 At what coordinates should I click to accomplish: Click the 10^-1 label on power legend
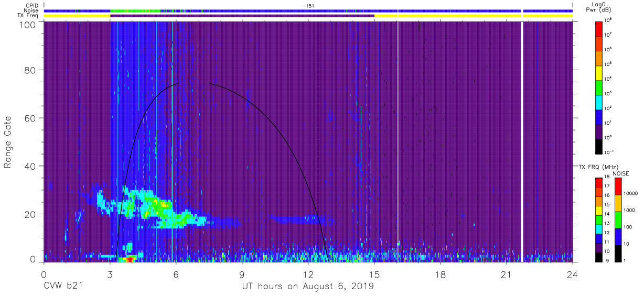[610, 152]
